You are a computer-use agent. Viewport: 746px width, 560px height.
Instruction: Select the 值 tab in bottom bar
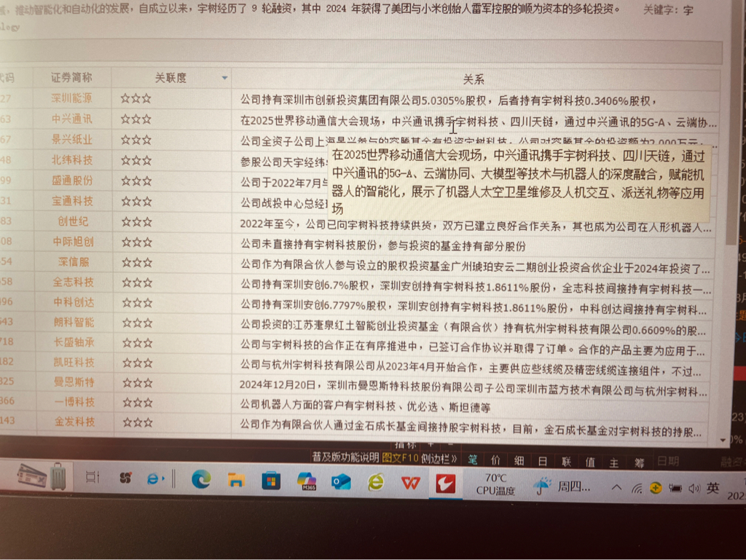tap(590, 462)
